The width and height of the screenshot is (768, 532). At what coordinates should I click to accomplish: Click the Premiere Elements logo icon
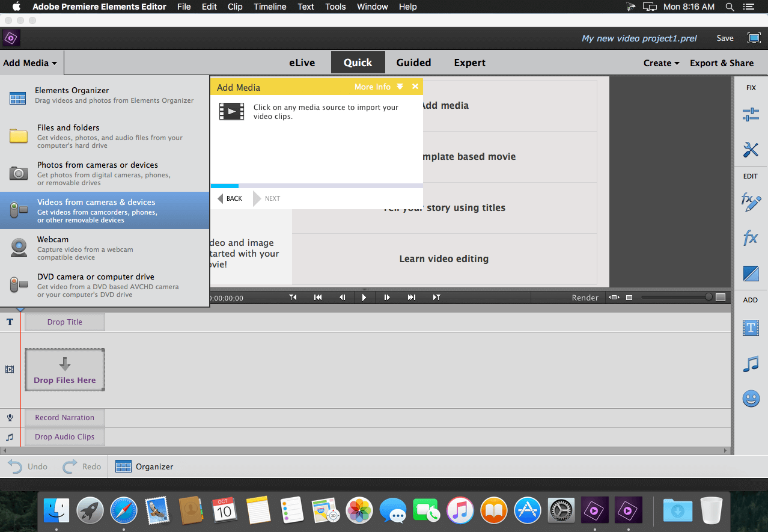point(11,38)
